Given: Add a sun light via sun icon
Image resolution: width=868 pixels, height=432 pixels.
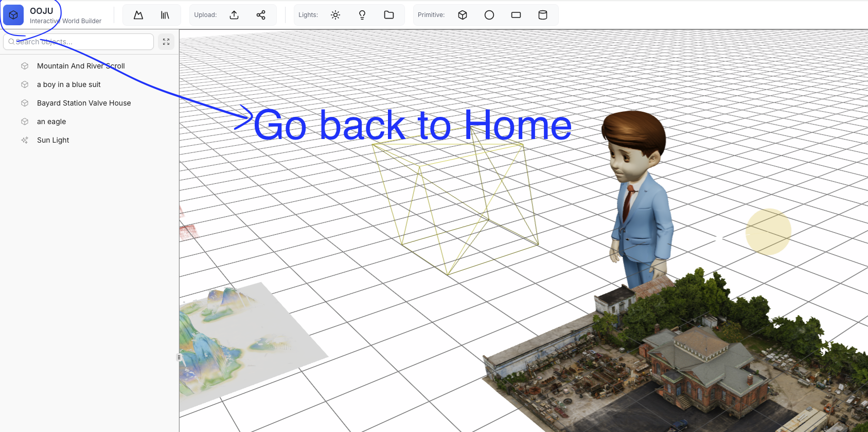Looking at the screenshot, I should (335, 15).
